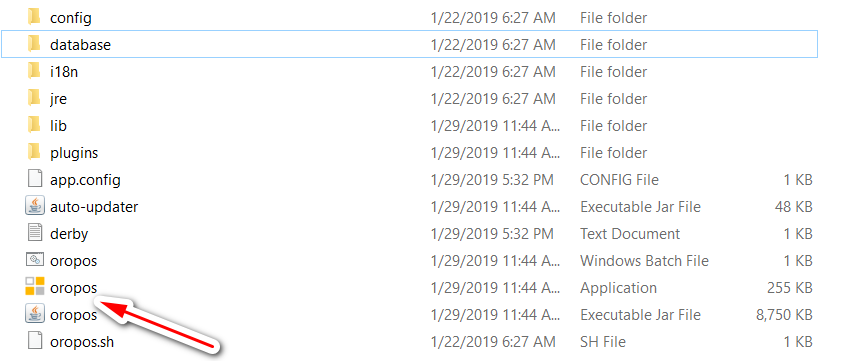The height and width of the screenshot is (361, 845).
Task: Select the lib folder icon
Action: tap(34, 125)
